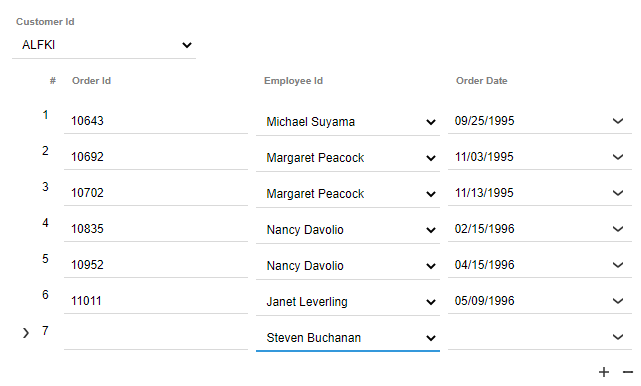Click the Order Id field containing 10643
This screenshot has height=386, width=641.
pyautogui.click(x=156, y=121)
